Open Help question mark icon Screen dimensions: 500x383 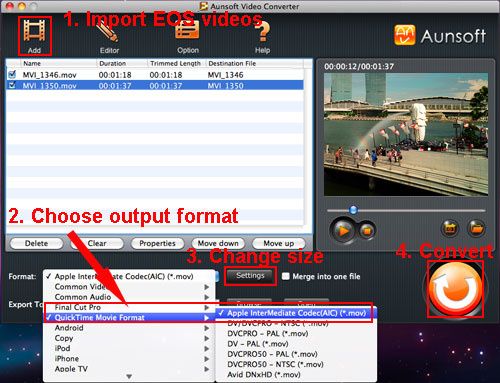(x=263, y=32)
